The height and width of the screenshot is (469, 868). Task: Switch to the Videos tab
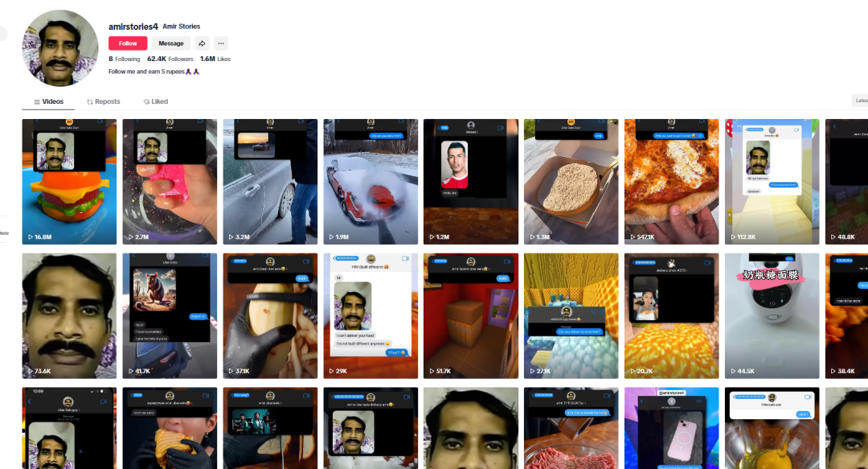[x=48, y=101]
